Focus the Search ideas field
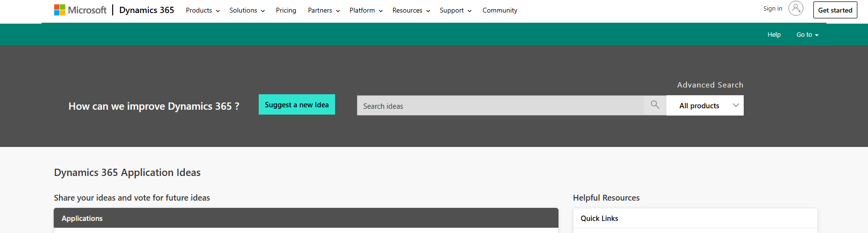This screenshot has width=868, height=233. [500, 105]
